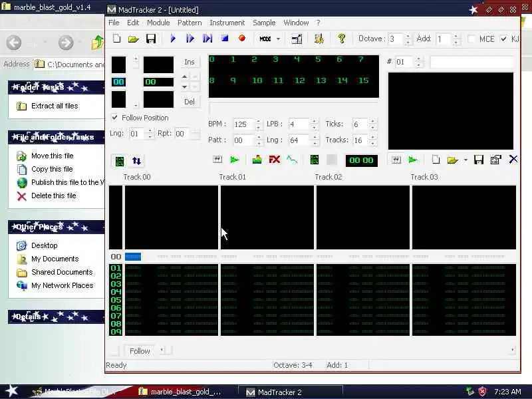This screenshot has width=532, height=399.
Task: Click the New module icon in toolbar
Action: pos(116,39)
